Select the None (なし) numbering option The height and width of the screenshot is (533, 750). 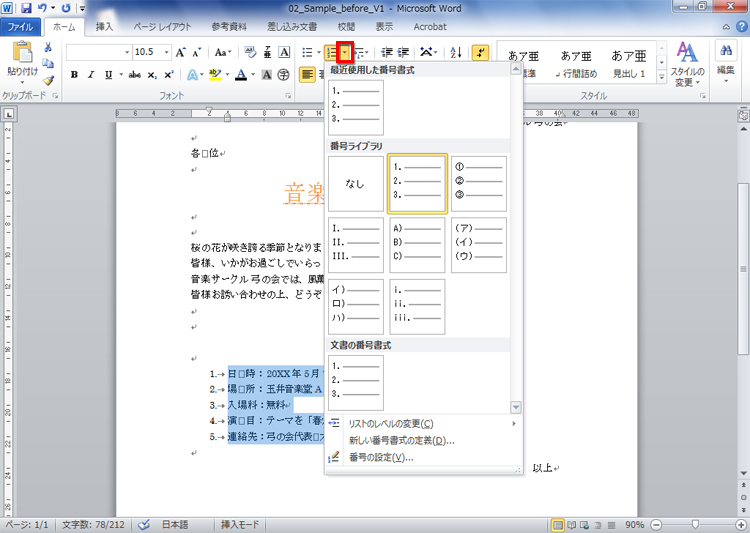[355, 184]
